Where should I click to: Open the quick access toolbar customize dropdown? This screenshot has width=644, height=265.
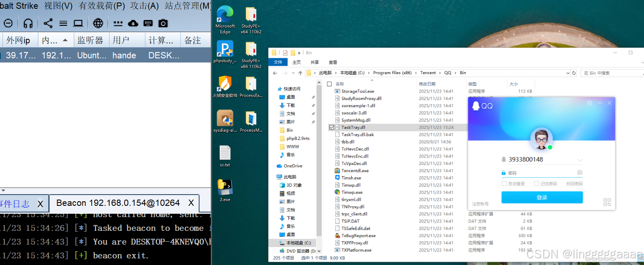(300, 53)
